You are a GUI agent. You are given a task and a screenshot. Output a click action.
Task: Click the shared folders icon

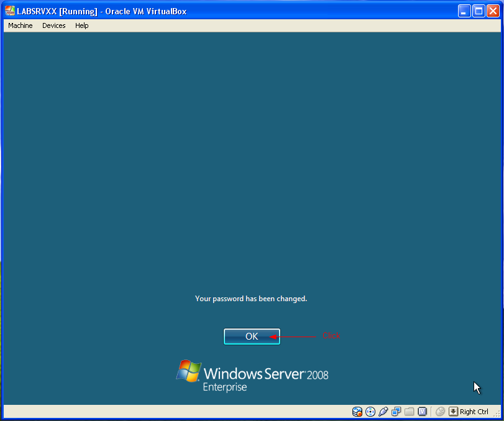[x=410, y=412]
